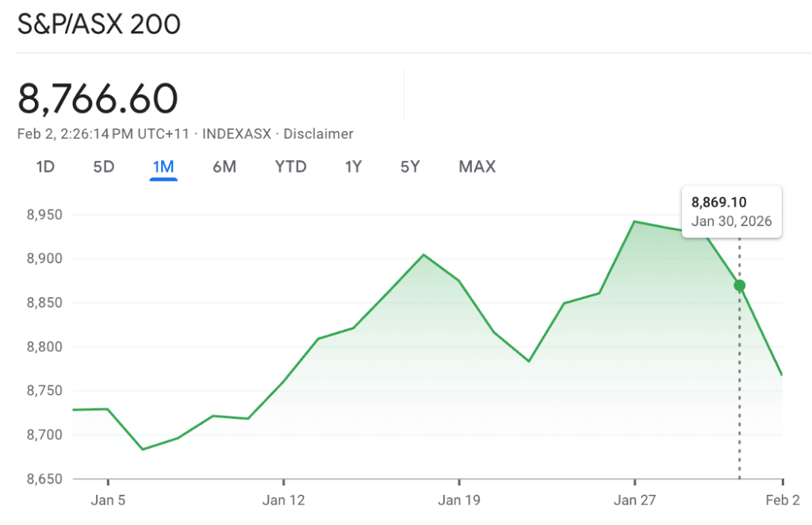Click the green Jan 30 data point
This screenshot has height=525, width=812.
coord(739,285)
